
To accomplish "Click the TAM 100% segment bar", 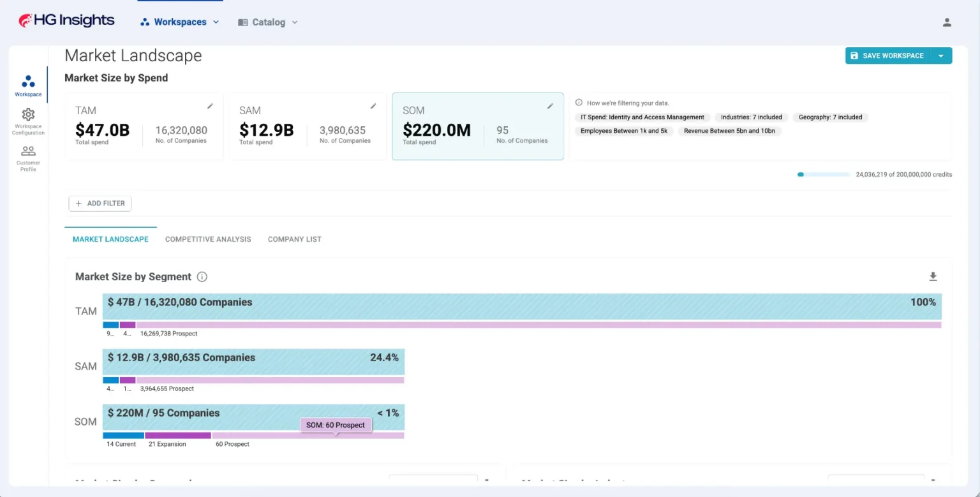I will (x=522, y=306).
